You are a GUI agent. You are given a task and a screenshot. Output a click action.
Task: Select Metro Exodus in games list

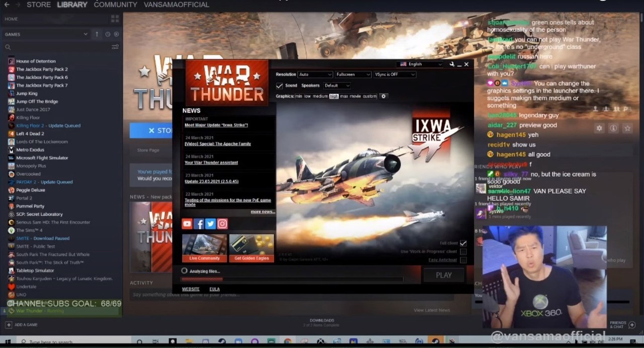point(30,150)
